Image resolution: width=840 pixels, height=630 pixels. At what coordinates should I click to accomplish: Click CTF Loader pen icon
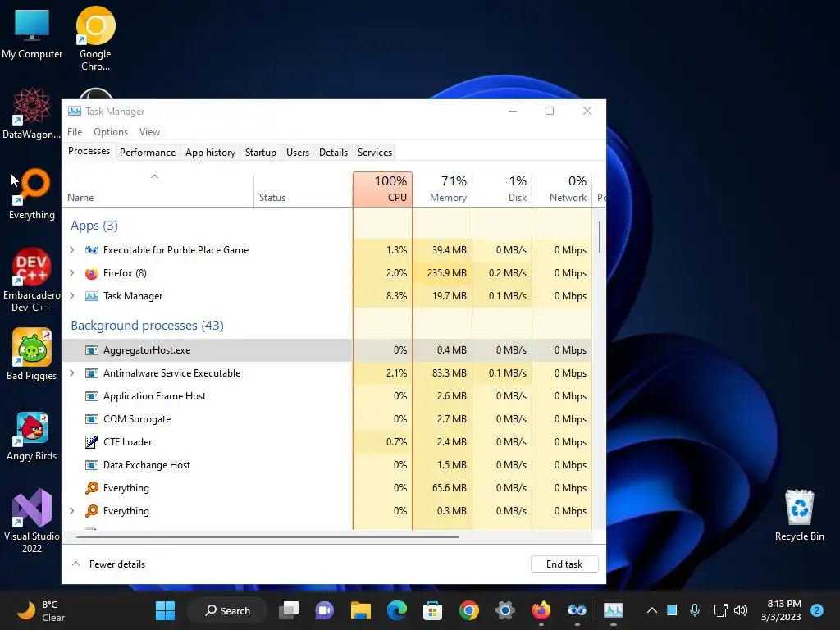click(x=92, y=442)
